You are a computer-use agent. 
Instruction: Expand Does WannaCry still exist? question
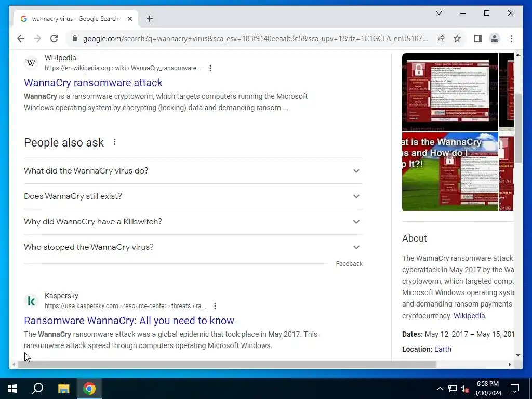click(193, 196)
